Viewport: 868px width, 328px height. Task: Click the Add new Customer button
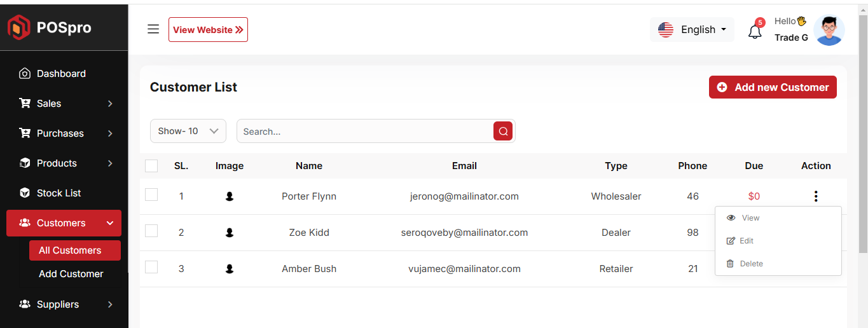tap(773, 88)
